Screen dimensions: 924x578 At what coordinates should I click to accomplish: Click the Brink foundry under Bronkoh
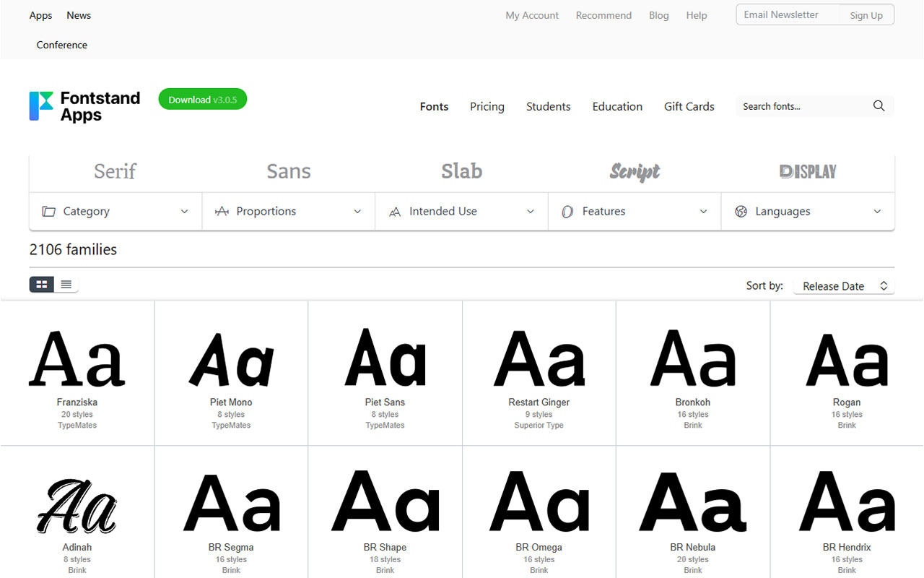point(693,426)
